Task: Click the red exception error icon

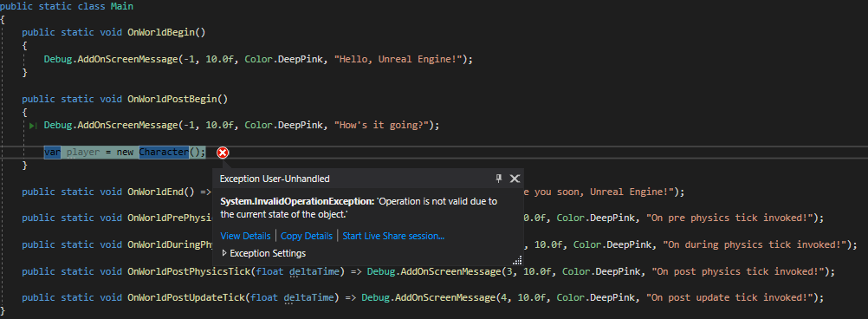Action: pos(223,153)
